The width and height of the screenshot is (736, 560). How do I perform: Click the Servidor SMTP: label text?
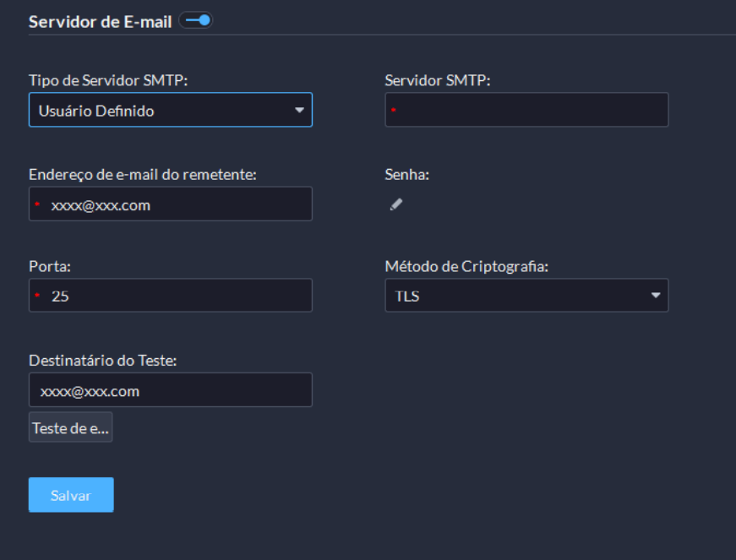(x=438, y=81)
